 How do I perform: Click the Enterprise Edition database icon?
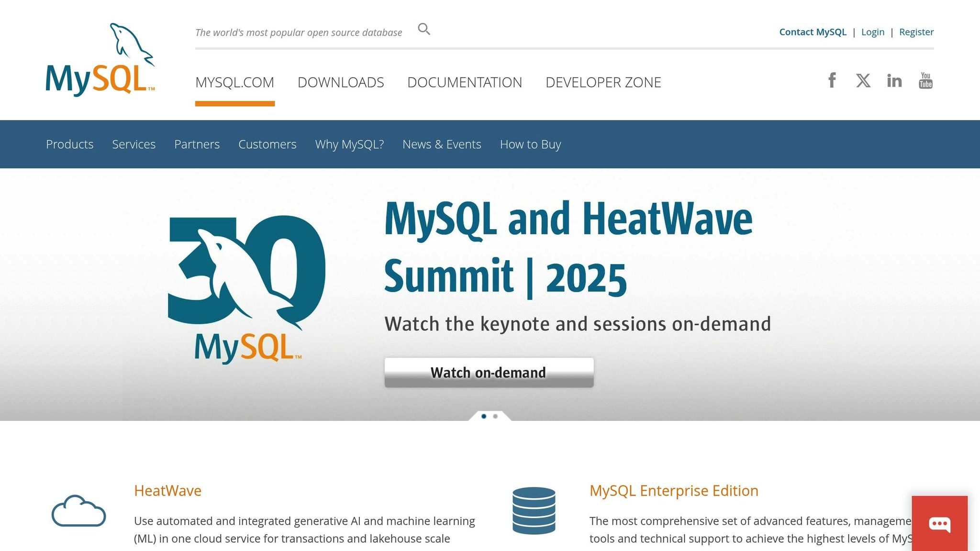[x=534, y=510]
